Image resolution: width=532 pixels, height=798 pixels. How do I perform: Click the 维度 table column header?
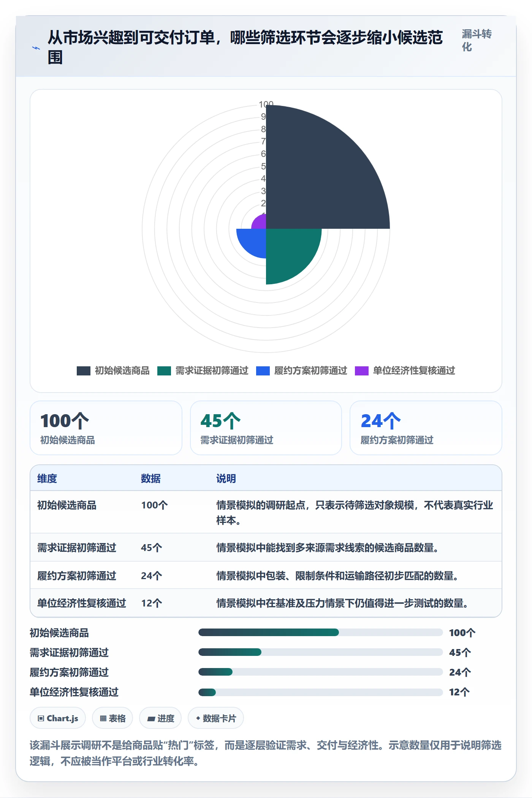47,478
